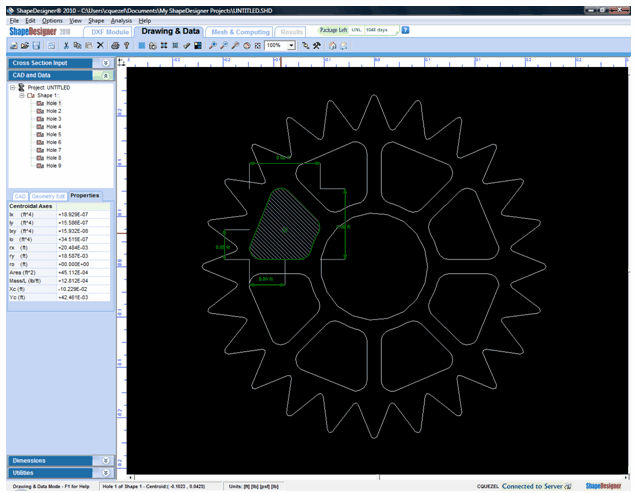
Task: Open the Help menu
Action: [145, 21]
